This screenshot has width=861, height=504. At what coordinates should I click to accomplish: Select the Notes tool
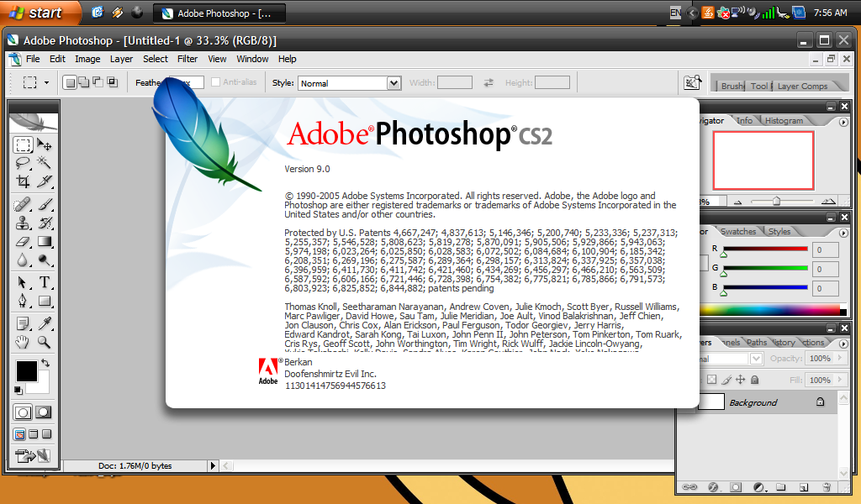(x=23, y=323)
